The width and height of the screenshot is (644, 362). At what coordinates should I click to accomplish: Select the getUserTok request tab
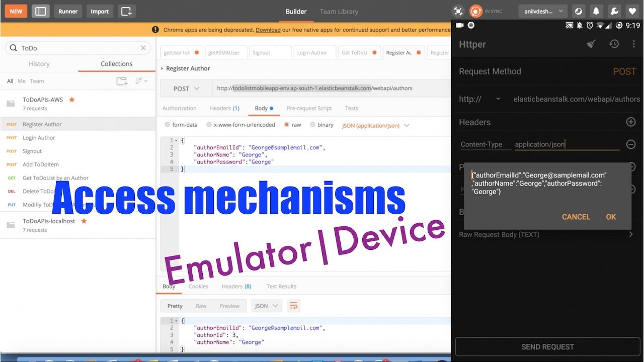coord(181,52)
